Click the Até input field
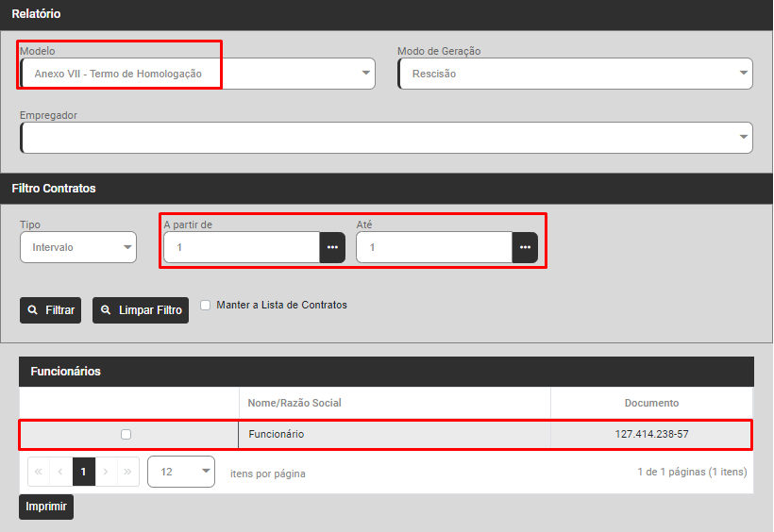The width and height of the screenshot is (774, 532). (x=434, y=247)
